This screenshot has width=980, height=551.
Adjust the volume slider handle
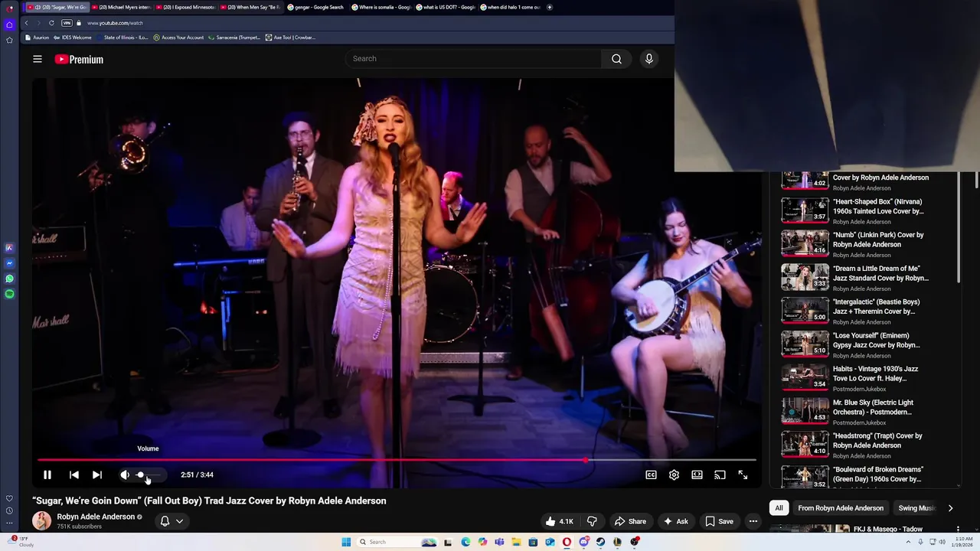click(x=140, y=474)
